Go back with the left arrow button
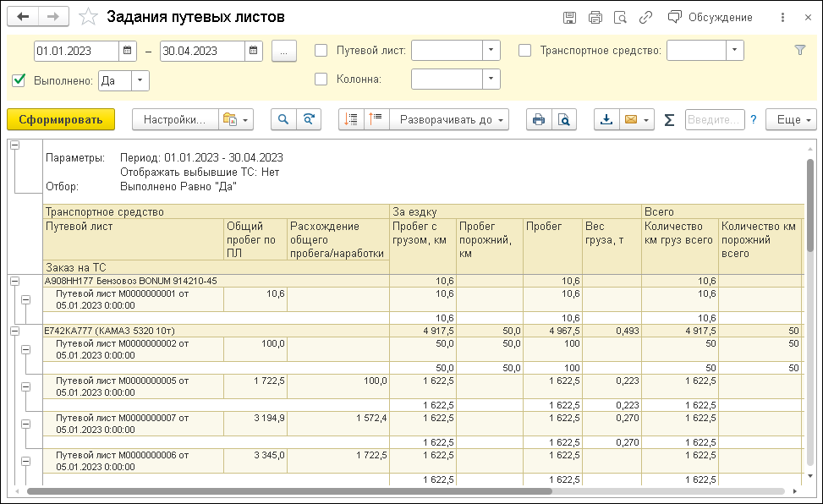 23,17
